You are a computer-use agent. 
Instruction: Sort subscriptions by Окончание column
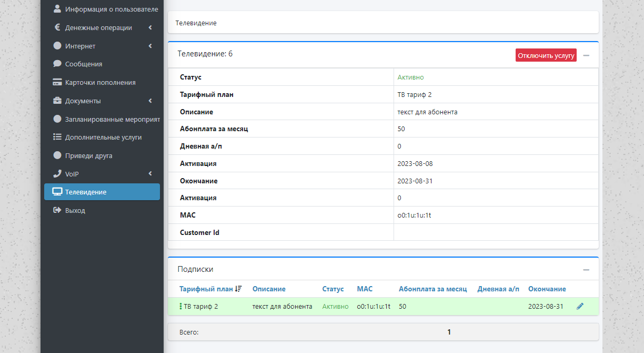point(547,289)
